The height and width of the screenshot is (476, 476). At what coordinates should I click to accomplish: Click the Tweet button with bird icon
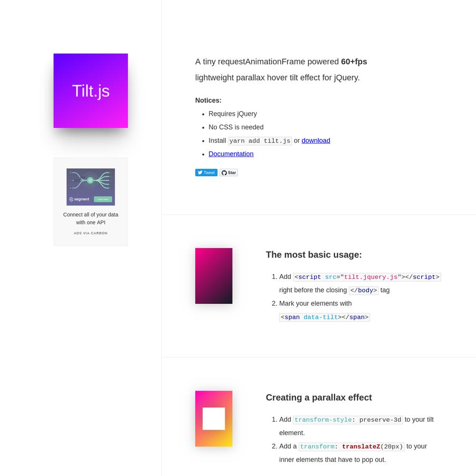[x=206, y=172]
